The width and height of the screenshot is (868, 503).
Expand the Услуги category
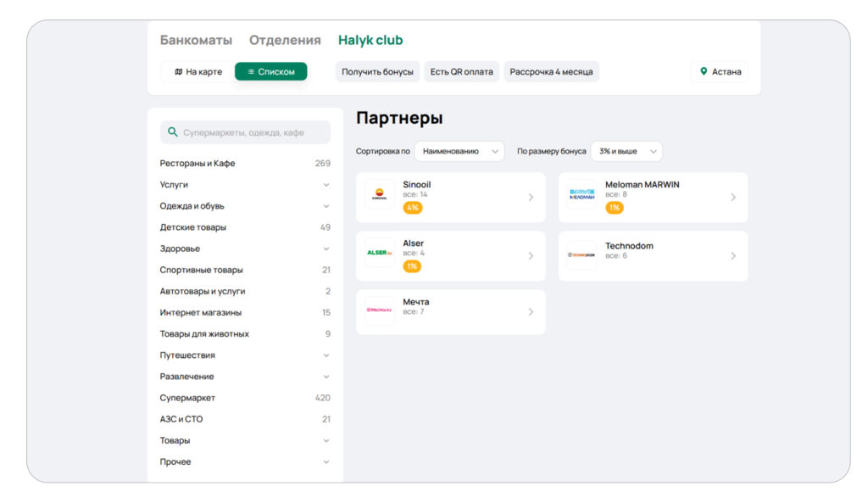click(x=245, y=184)
